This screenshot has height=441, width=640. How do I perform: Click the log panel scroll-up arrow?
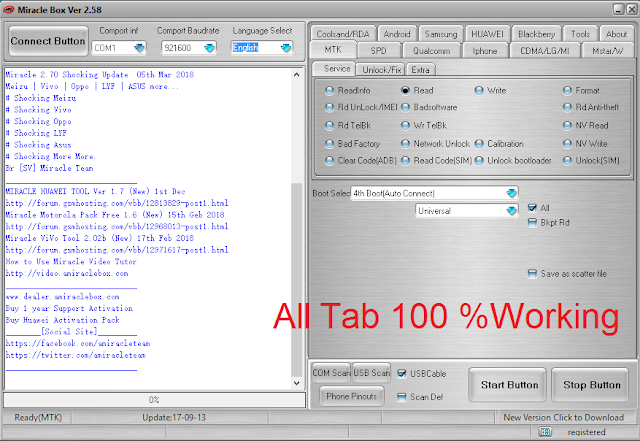click(x=297, y=75)
